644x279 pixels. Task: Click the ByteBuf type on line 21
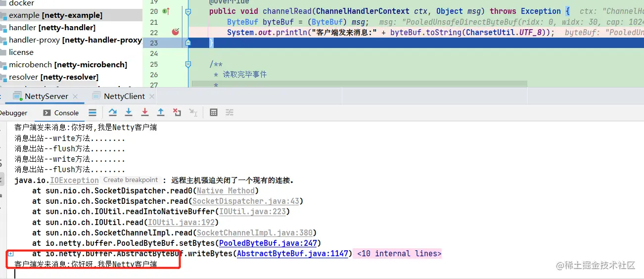tap(243, 22)
